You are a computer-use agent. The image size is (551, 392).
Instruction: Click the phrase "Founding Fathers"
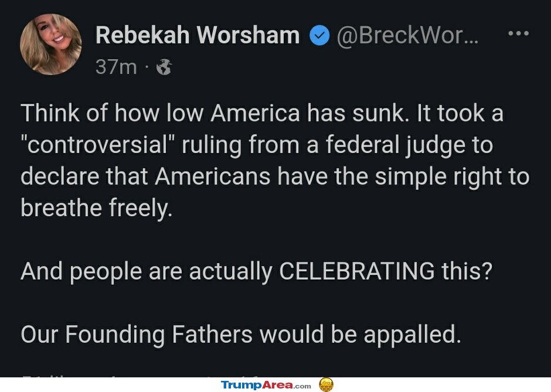tap(159, 334)
